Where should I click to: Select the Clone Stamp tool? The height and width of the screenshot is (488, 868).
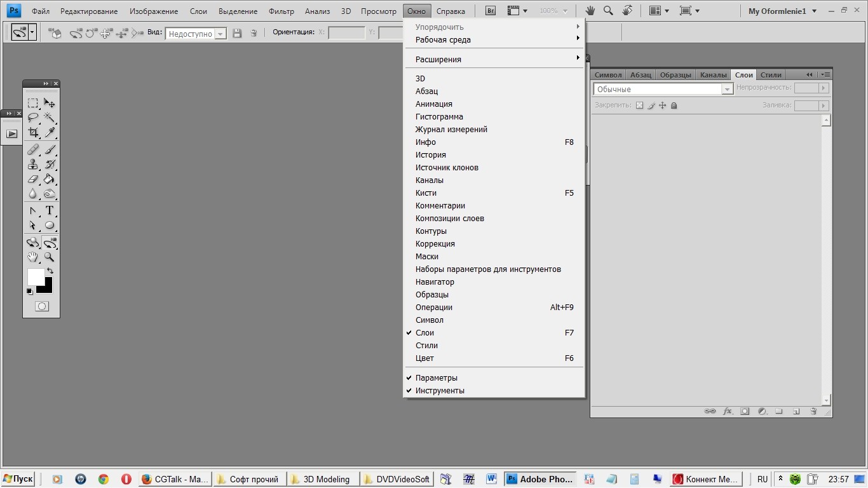click(x=33, y=165)
